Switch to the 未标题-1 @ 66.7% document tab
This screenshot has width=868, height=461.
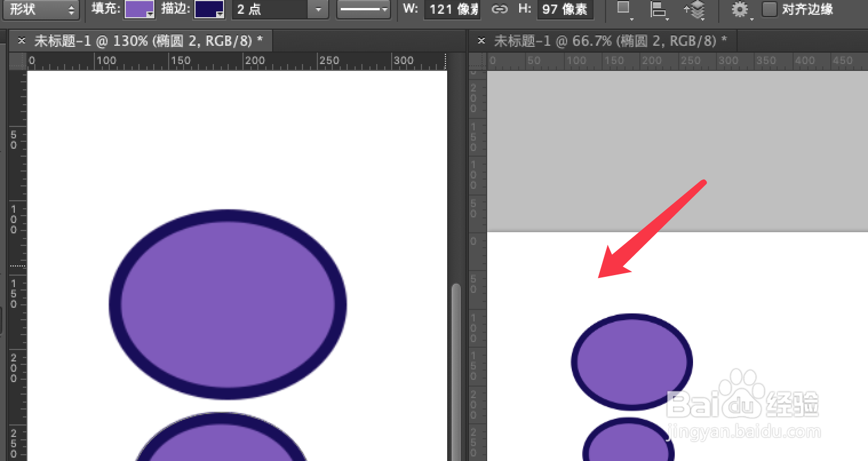point(610,41)
